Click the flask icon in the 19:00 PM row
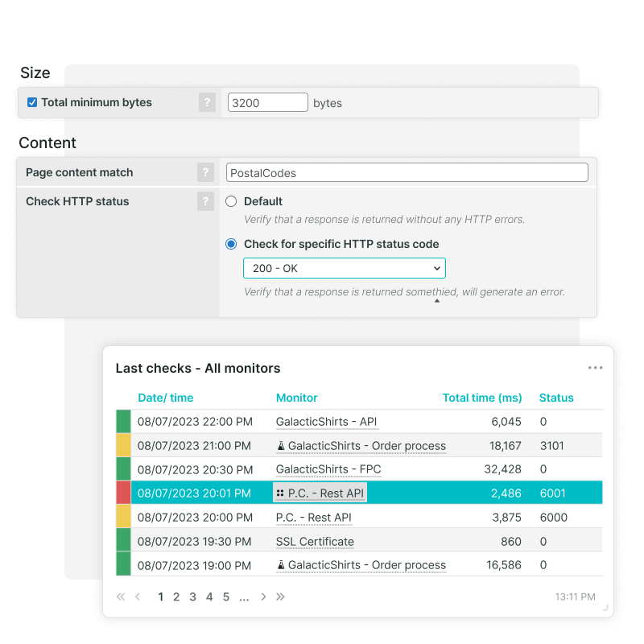The image size is (644, 644). point(281,565)
